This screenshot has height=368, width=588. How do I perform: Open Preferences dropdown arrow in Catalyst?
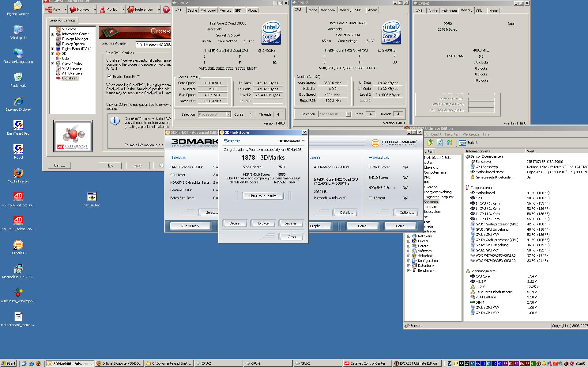159,10
